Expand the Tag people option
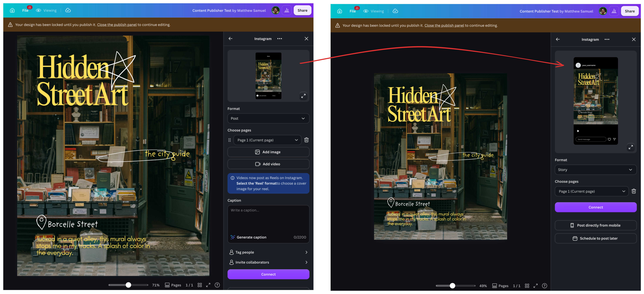 tap(268, 252)
